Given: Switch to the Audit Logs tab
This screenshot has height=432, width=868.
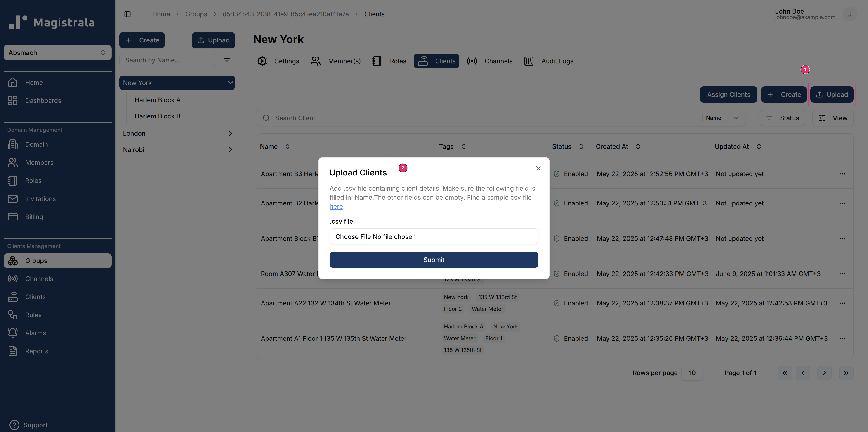Looking at the screenshot, I should (x=557, y=61).
